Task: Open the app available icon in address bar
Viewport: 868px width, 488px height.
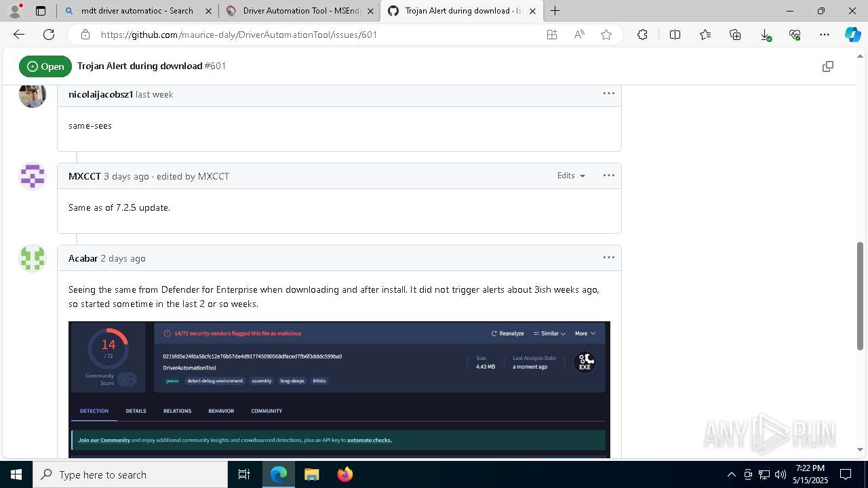Action: click(x=552, y=35)
